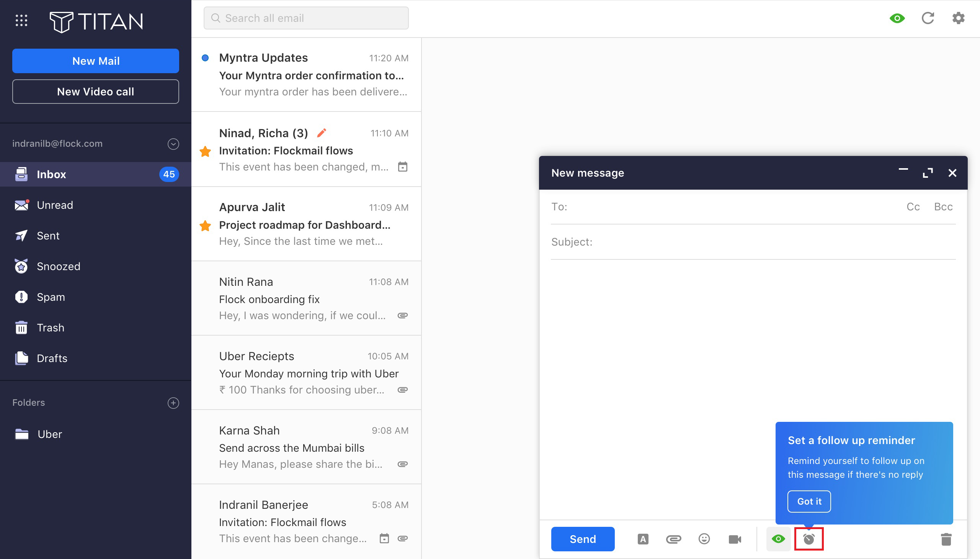Open the Trash folder
The height and width of the screenshot is (559, 980).
coord(96,328)
